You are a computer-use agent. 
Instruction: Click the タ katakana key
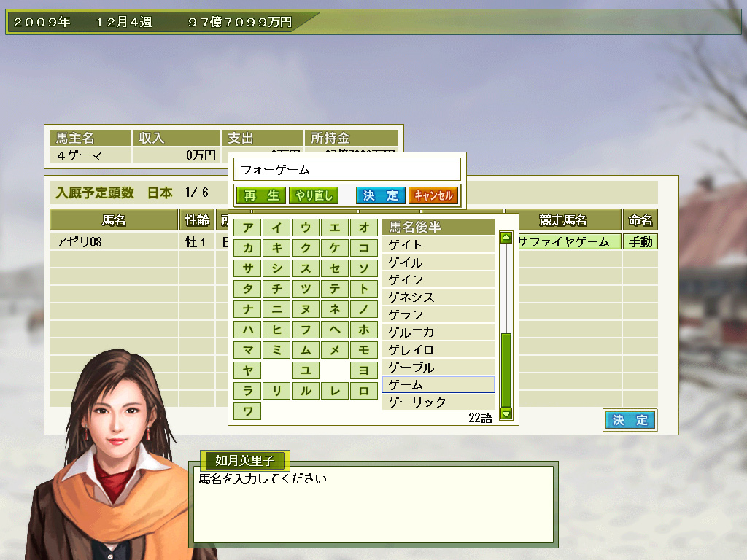(x=248, y=289)
